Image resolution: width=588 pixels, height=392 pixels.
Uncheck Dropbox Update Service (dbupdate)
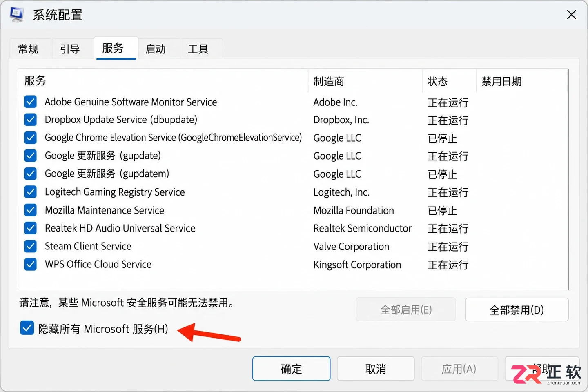tap(31, 120)
